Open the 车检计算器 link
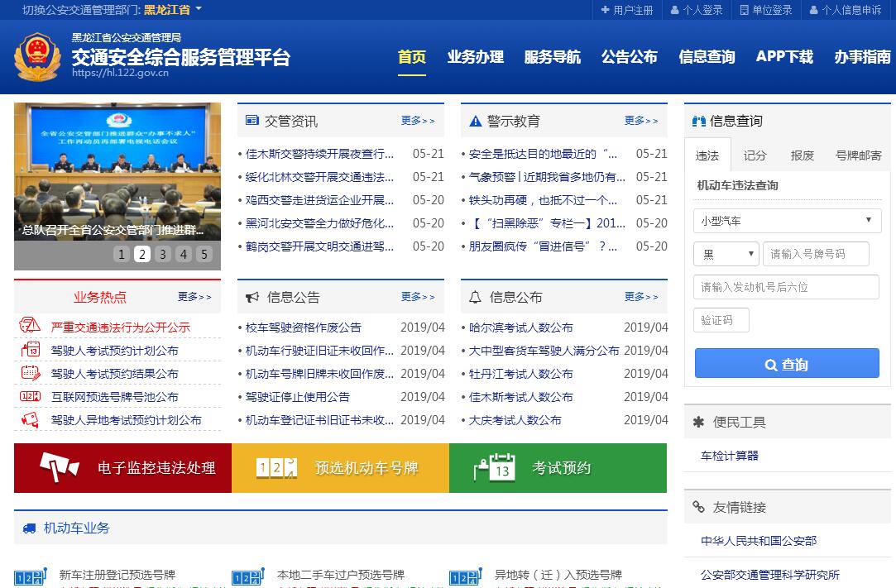Screen dimensions: 896x588 729,455
